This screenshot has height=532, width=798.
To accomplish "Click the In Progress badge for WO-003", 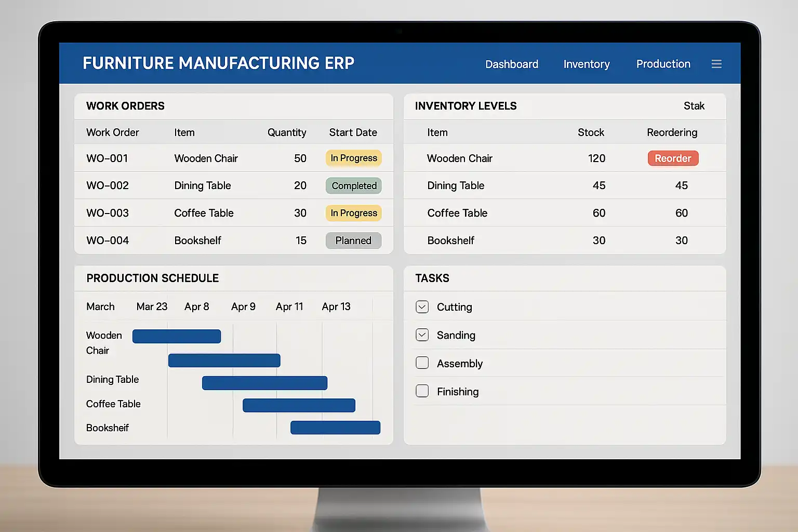I will [354, 213].
